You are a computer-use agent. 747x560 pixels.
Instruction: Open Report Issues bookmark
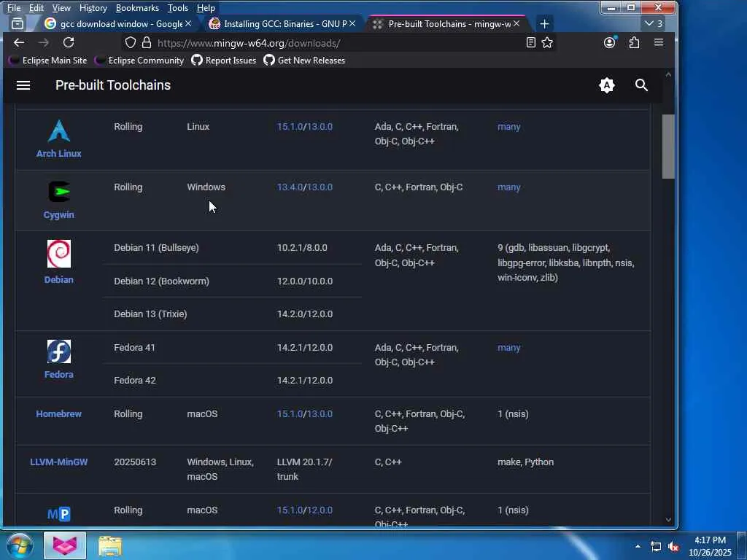pyautogui.click(x=224, y=61)
